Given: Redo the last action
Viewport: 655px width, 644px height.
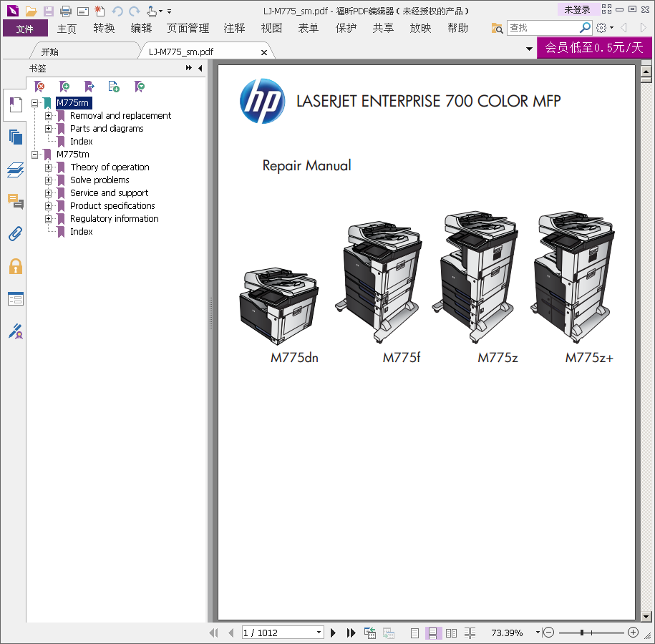Looking at the screenshot, I should coord(135,11).
